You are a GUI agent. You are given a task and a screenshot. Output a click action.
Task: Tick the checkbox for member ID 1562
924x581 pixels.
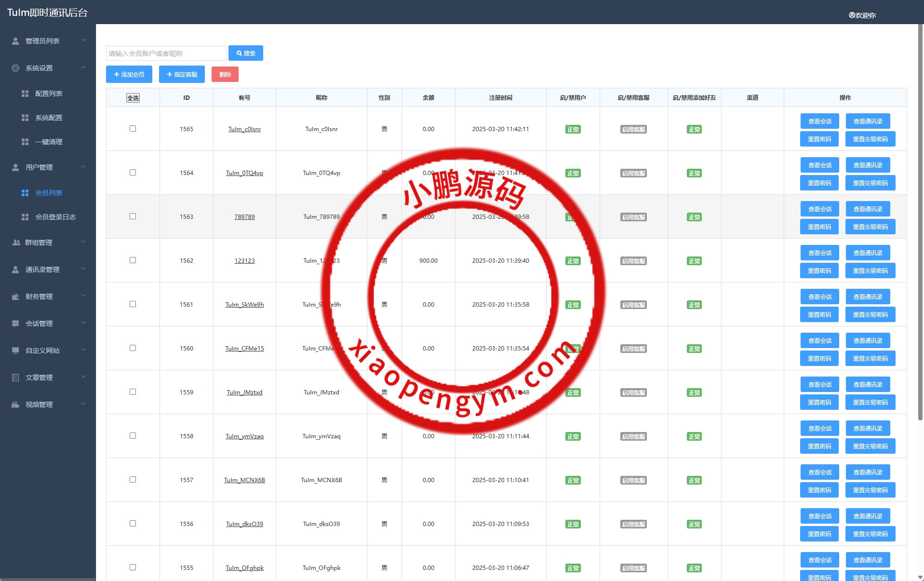pyautogui.click(x=133, y=260)
